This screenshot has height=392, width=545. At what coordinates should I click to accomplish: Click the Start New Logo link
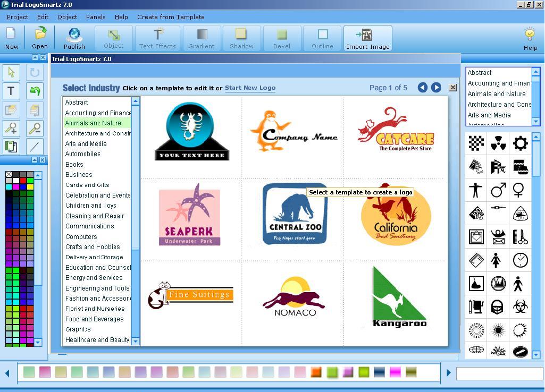click(250, 88)
